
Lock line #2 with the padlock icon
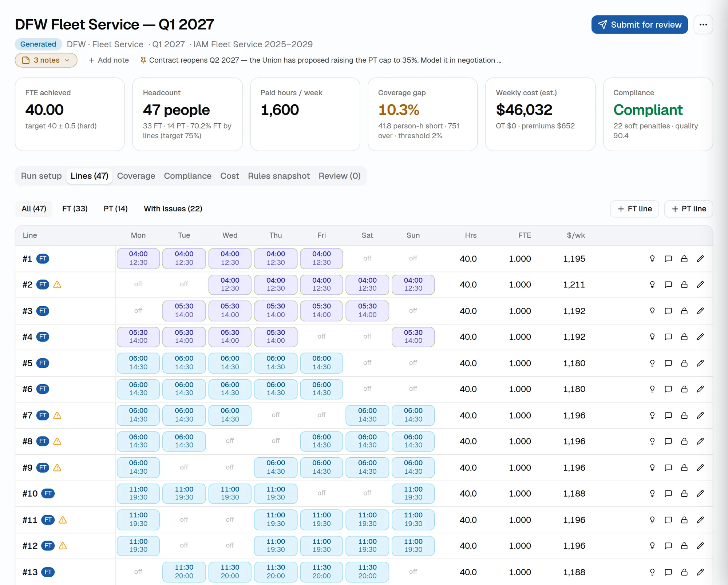[684, 284]
